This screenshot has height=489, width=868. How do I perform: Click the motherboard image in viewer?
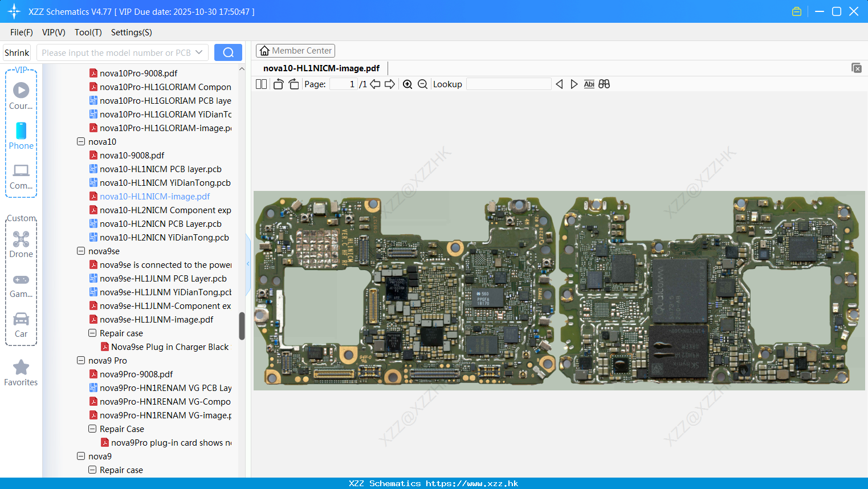click(x=559, y=291)
